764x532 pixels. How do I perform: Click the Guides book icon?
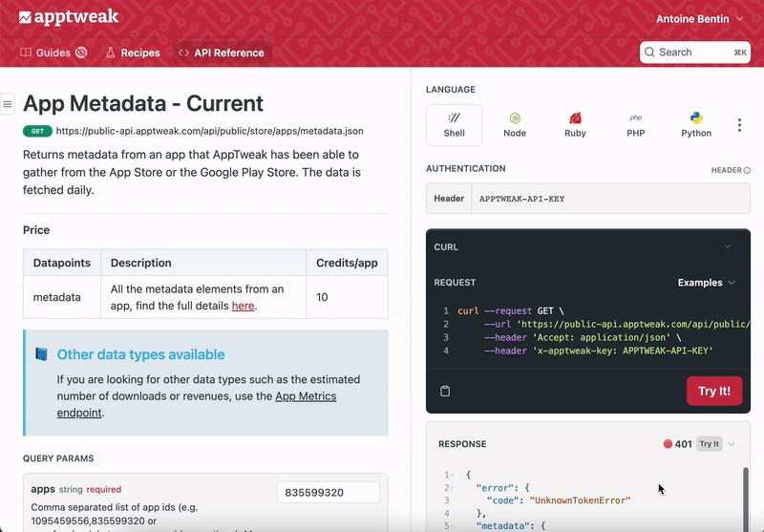point(26,53)
